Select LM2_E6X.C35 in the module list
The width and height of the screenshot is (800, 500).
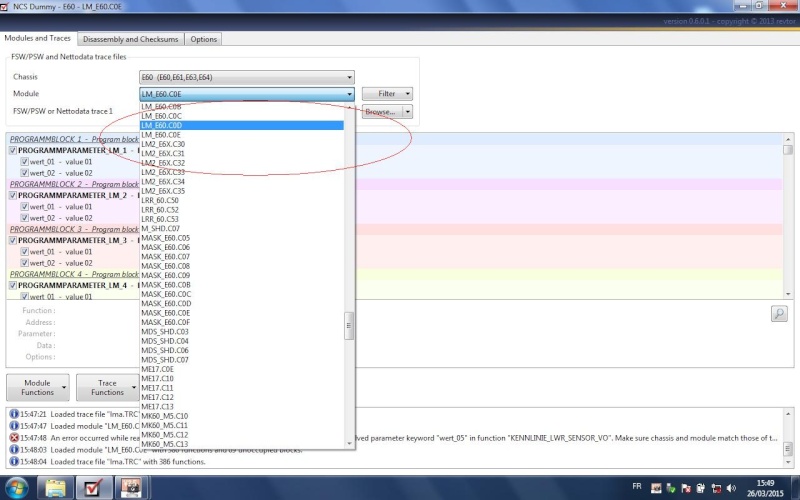point(242,191)
